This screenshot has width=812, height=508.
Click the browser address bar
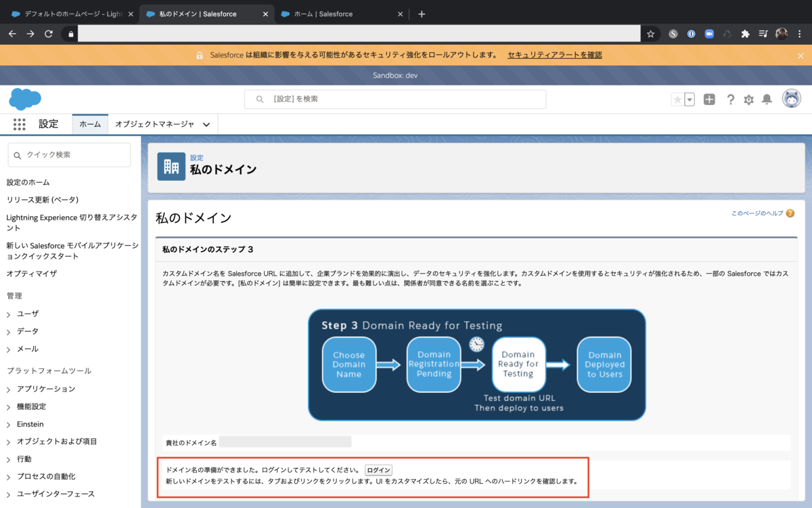tap(359, 33)
